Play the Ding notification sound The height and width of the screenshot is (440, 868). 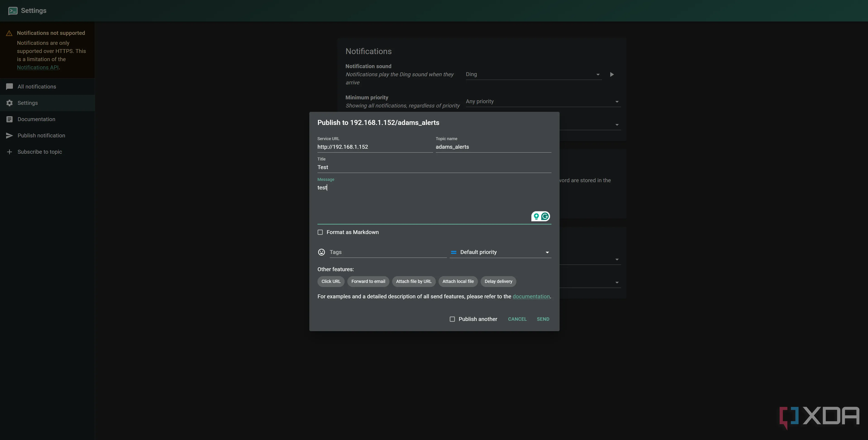(x=612, y=74)
